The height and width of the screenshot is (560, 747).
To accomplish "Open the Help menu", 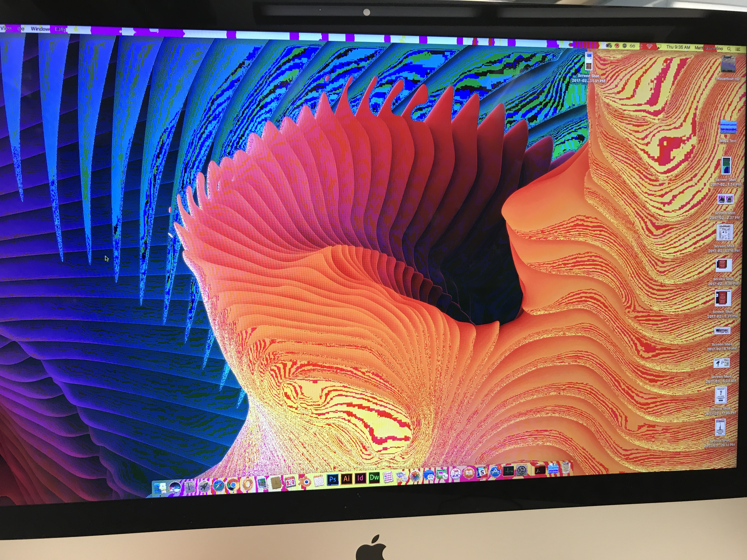I will pyautogui.click(x=61, y=29).
